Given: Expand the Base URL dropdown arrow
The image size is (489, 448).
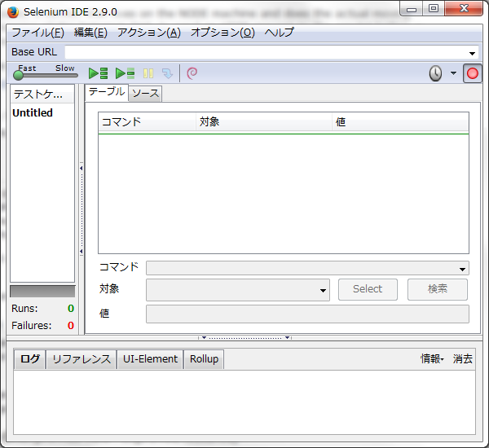Looking at the screenshot, I should pyautogui.click(x=472, y=53).
